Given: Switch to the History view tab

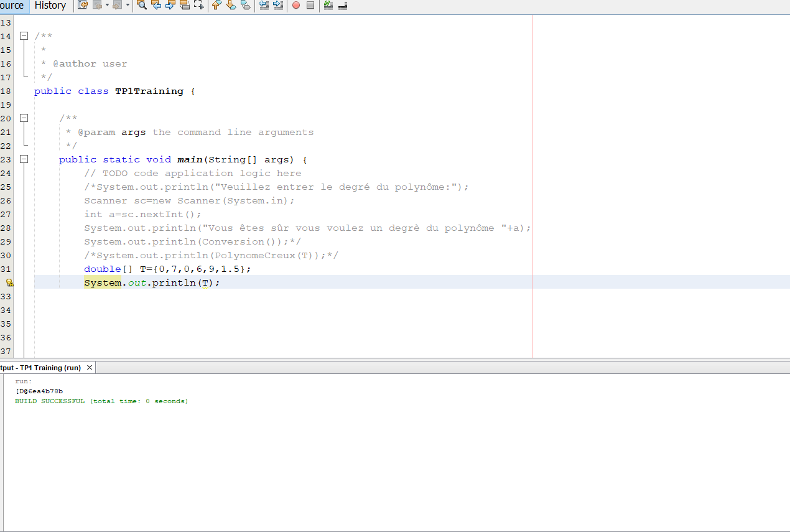Looking at the screenshot, I should click(x=50, y=6).
